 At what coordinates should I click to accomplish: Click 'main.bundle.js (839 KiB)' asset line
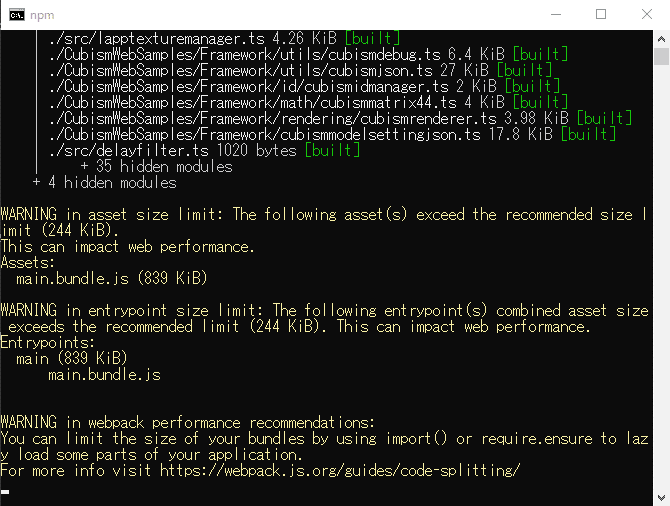point(112,279)
